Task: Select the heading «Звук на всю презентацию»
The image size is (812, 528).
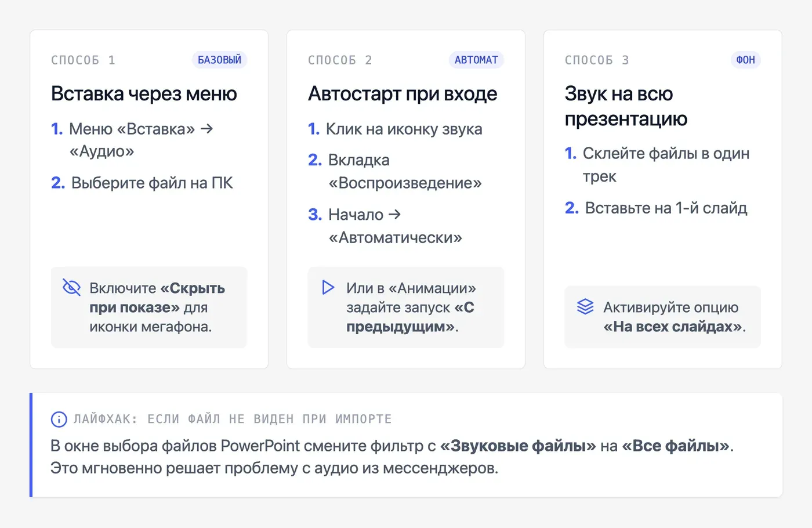Action: pos(626,106)
